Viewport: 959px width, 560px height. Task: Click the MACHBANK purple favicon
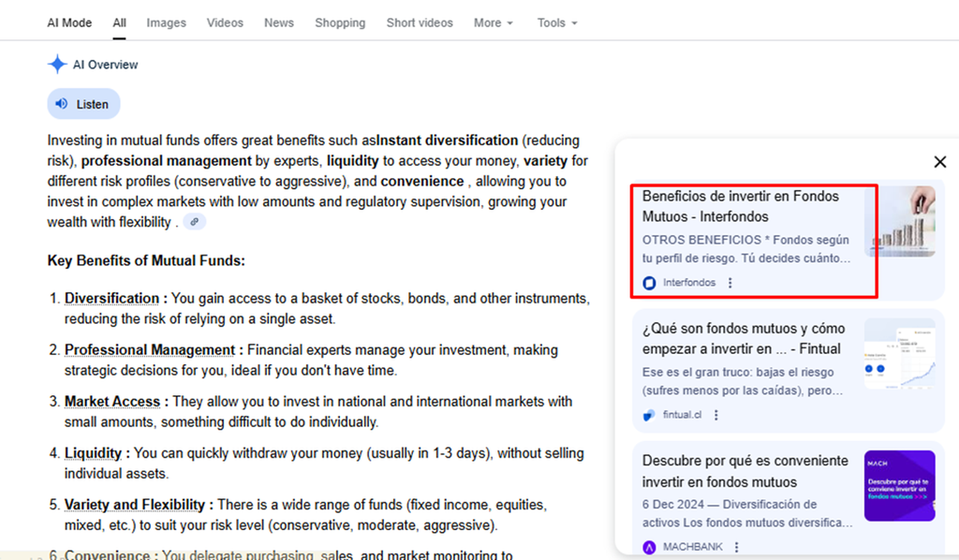pos(649,547)
